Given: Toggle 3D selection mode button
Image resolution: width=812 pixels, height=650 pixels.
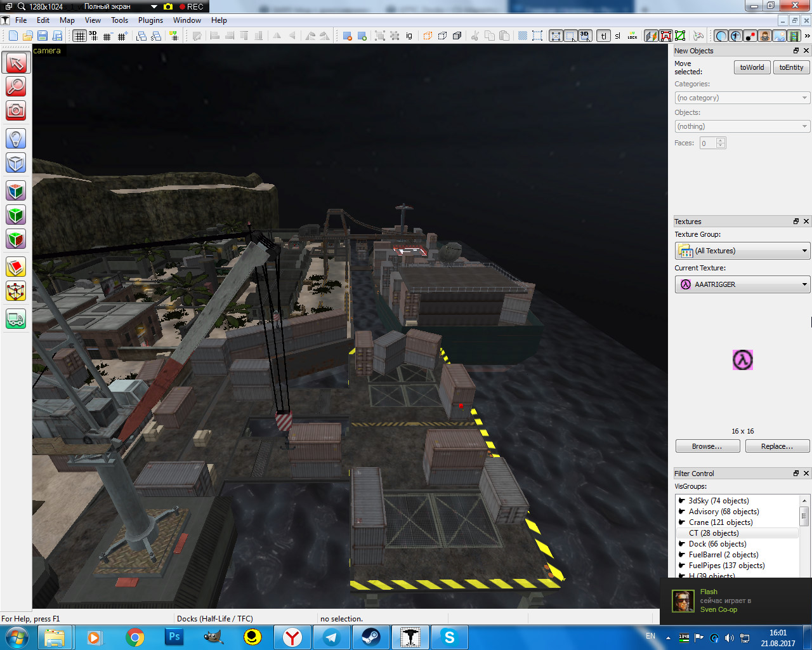Looking at the screenshot, I should (x=585, y=36).
